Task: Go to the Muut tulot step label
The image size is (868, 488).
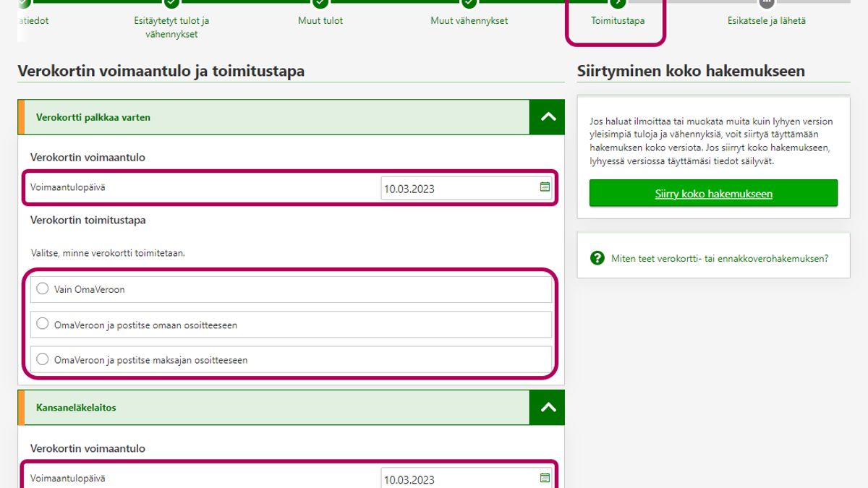Action: 320,21
